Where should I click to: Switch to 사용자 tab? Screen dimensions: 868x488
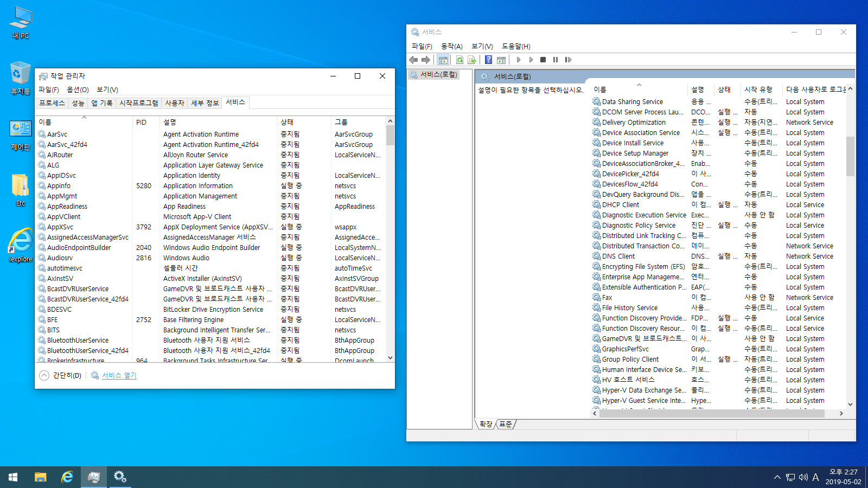pyautogui.click(x=175, y=103)
